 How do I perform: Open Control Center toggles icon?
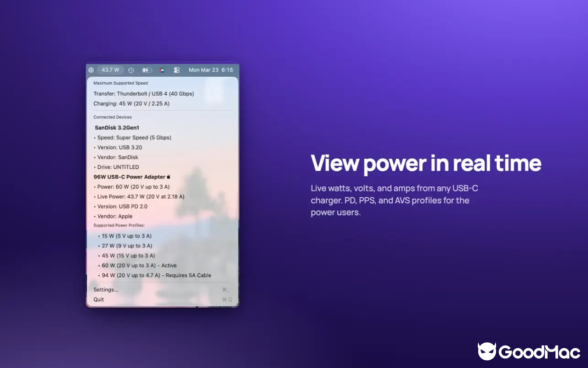(176, 70)
